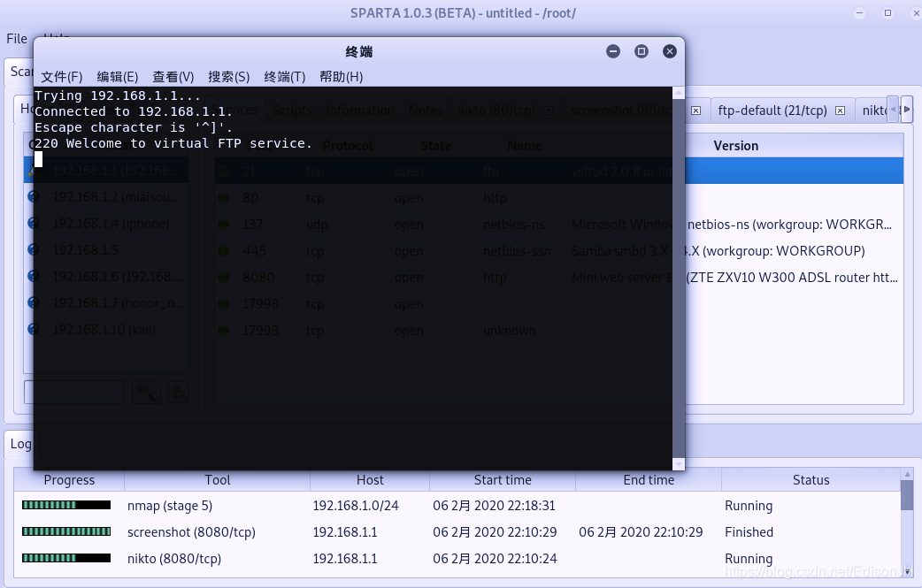Sort log by Status column

(811, 480)
